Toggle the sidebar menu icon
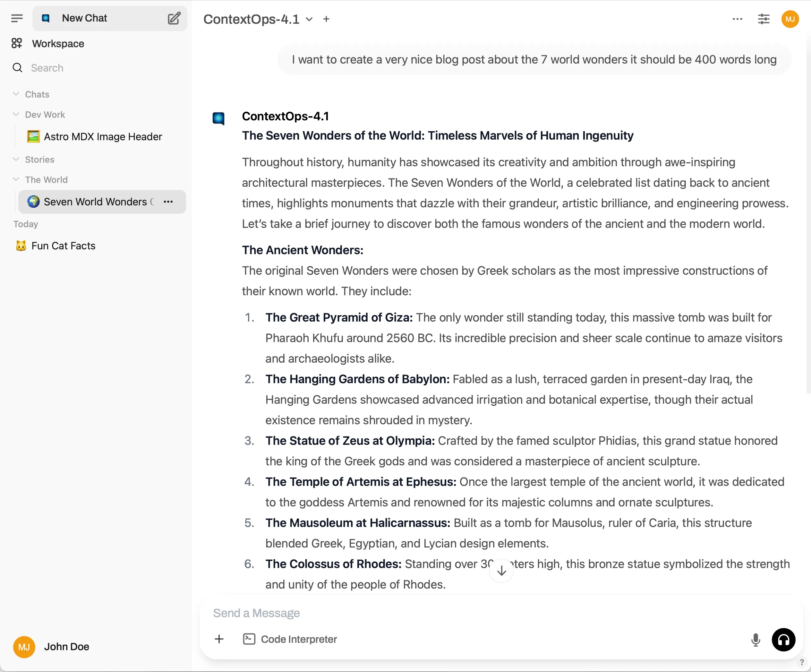This screenshot has height=672, width=811. click(x=17, y=18)
